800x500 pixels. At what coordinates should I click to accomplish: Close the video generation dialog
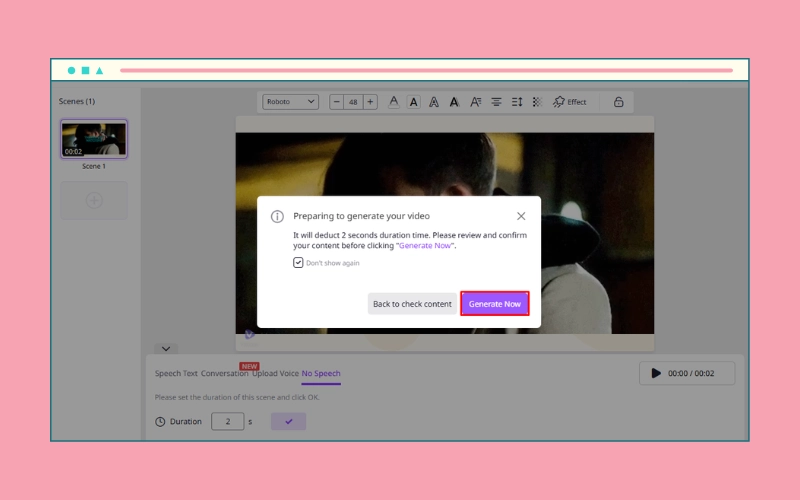tap(521, 216)
